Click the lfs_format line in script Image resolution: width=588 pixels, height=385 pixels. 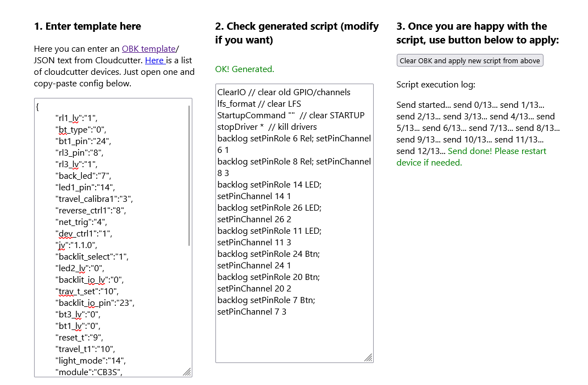click(x=259, y=104)
